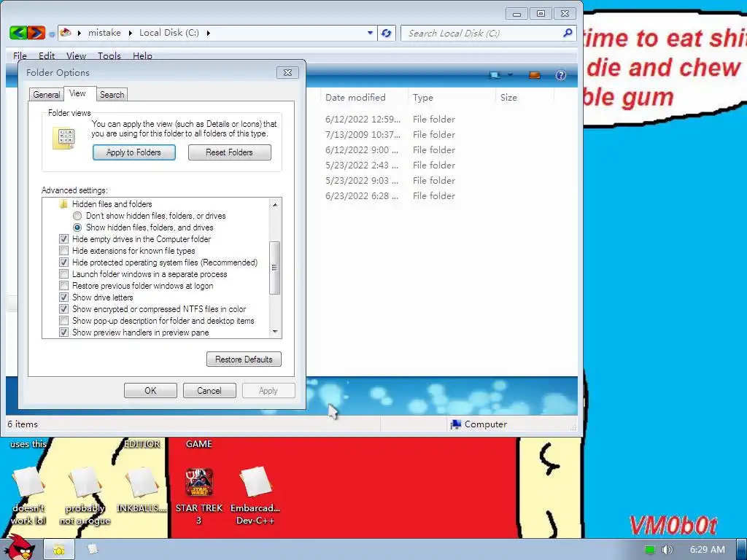The width and height of the screenshot is (747, 560).
Task: Select 'Don't show hidden files, folders, or drives'
Action: point(77,216)
